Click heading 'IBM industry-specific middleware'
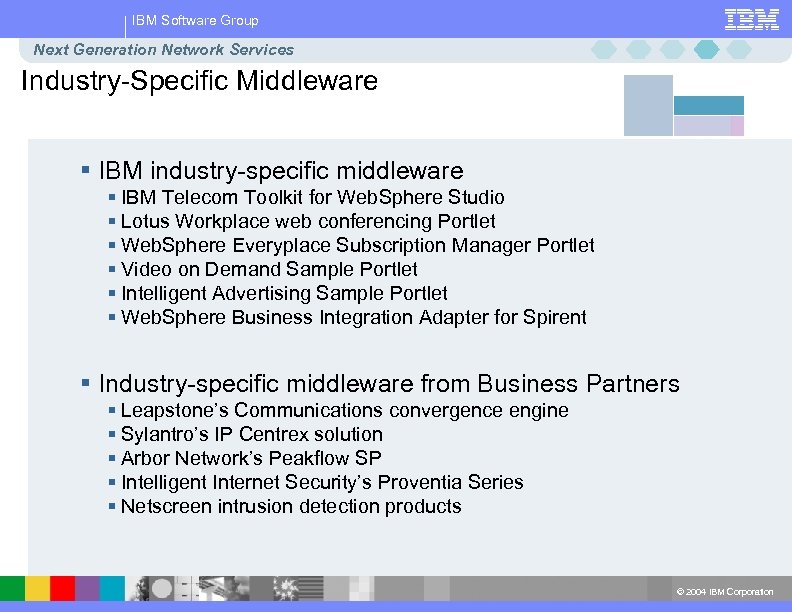 click(281, 171)
